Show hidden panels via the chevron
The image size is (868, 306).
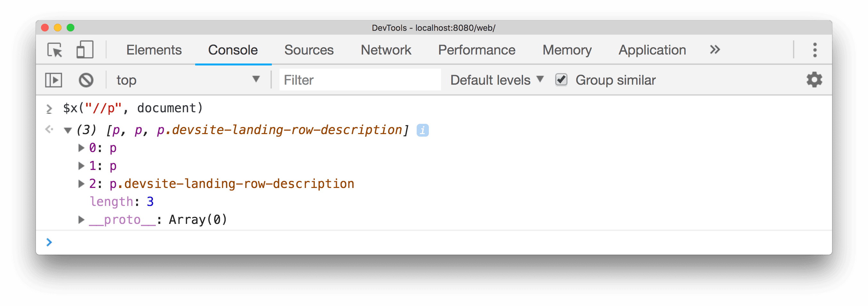tap(714, 50)
